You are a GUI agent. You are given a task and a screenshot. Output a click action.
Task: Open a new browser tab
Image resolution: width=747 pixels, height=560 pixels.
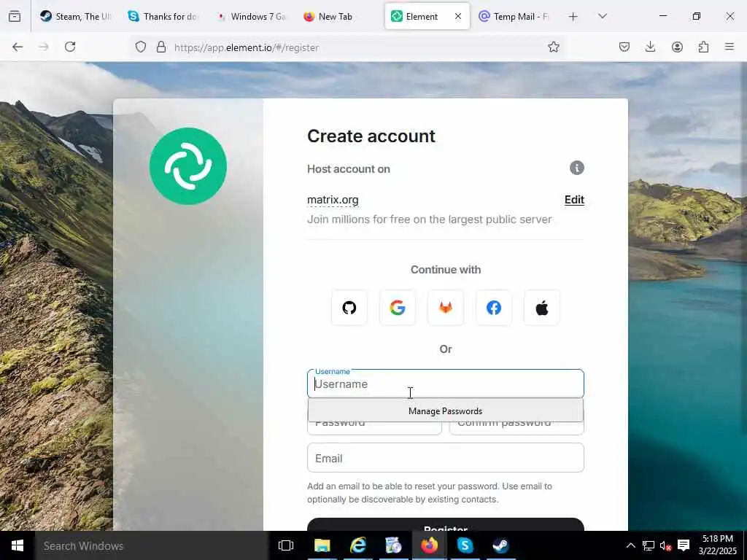(x=573, y=17)
